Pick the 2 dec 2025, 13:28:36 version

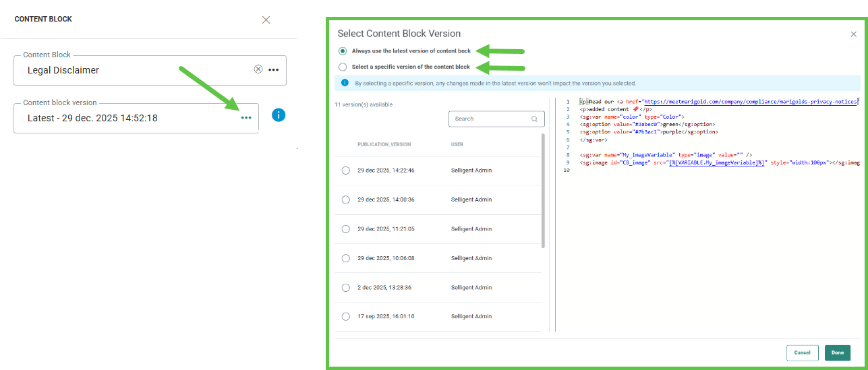(x=346, y=288)
